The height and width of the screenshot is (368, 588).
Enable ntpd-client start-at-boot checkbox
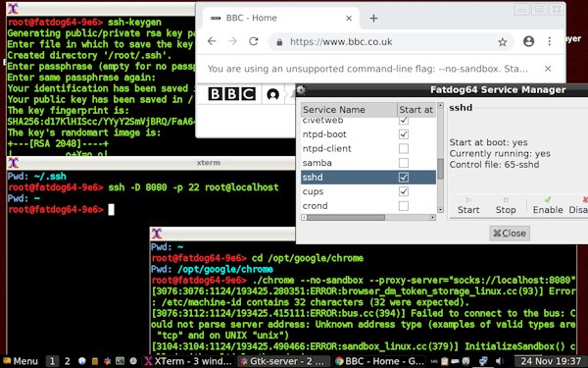click(x=404, y=148)
